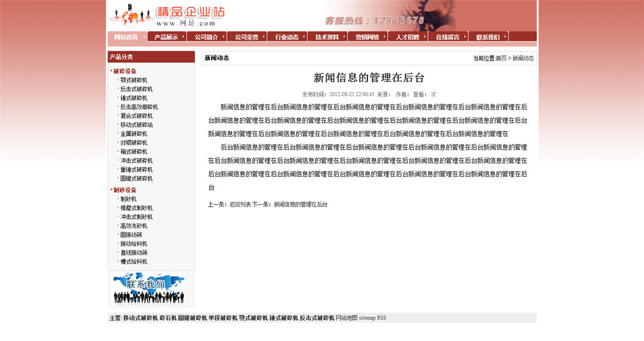Select 公司荣誉 in the nav bar
Image resolution: width=644 pixels, height=341 pixels.
[x=247, y=37]
